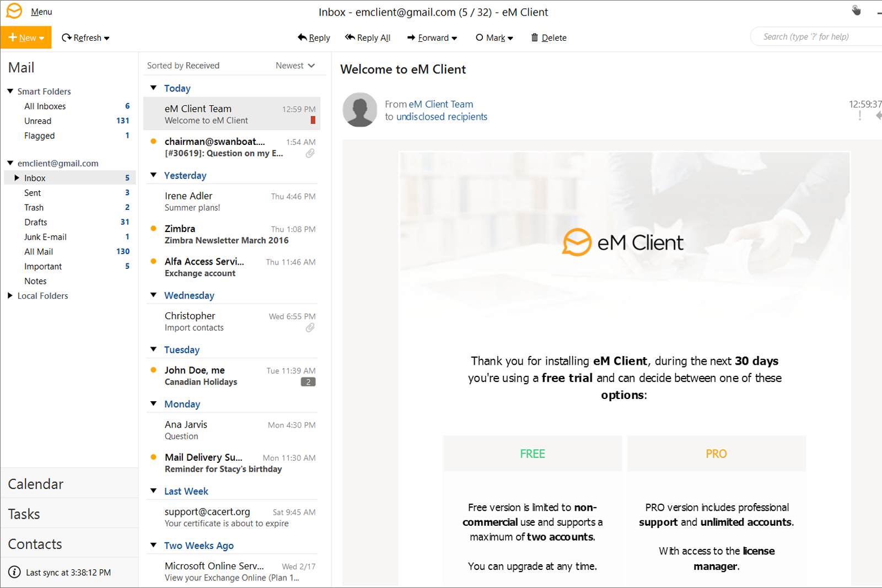Viewport: 882px width, 588px height.
Task: Collapse the Today group
Action: (x=154, y=88)
